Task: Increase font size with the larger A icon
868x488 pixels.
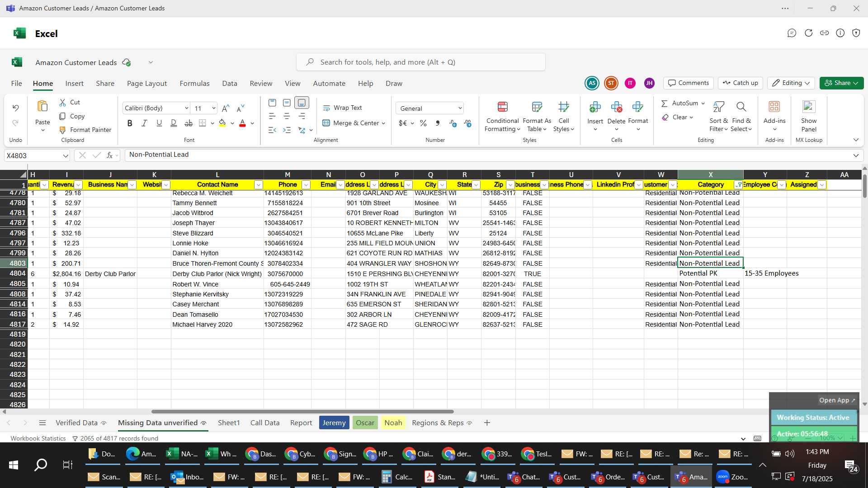Action: point(226,108)
